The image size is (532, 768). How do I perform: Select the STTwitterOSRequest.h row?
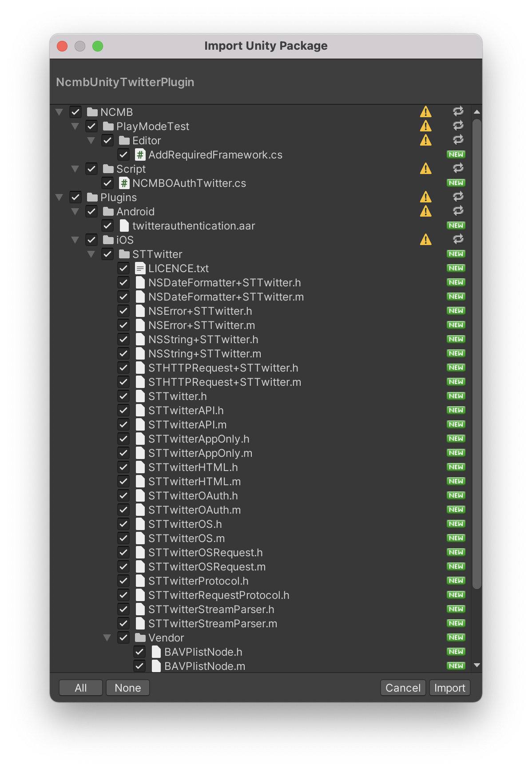point(260,552)
